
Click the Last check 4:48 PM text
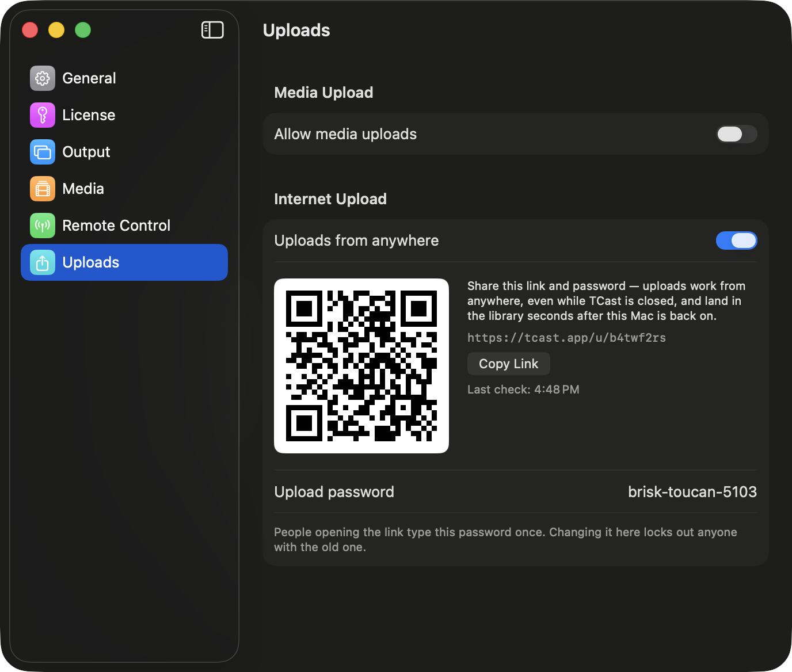[x=523, y=390]
